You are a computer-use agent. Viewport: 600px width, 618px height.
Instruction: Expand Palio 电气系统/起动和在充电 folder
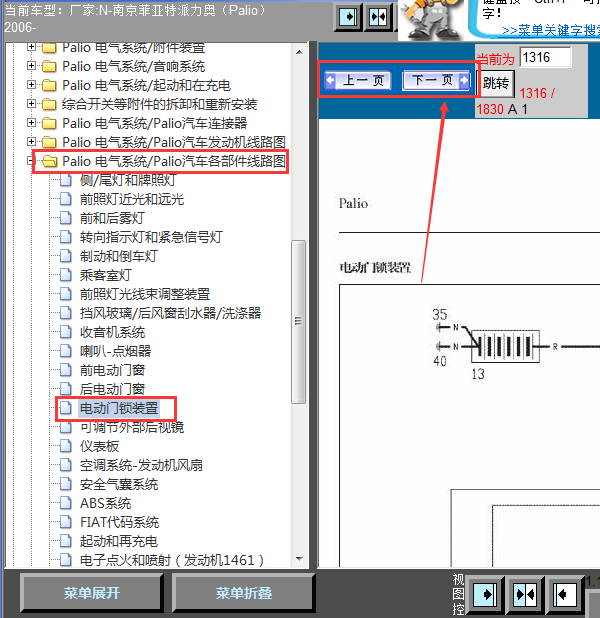coord(31,85)
